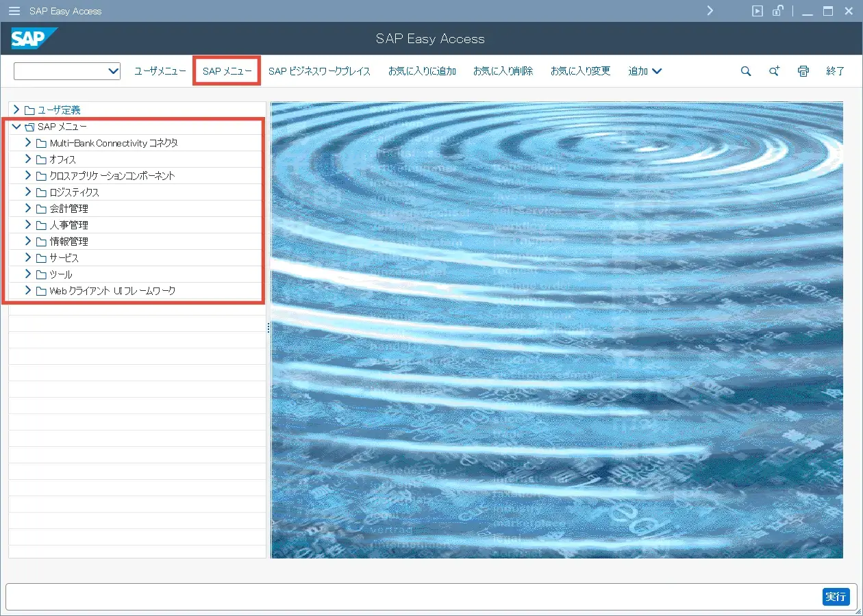
Task: Open SAP ビジネスワークプレイス
Action: pyautogui.click(x=319, y=71)
